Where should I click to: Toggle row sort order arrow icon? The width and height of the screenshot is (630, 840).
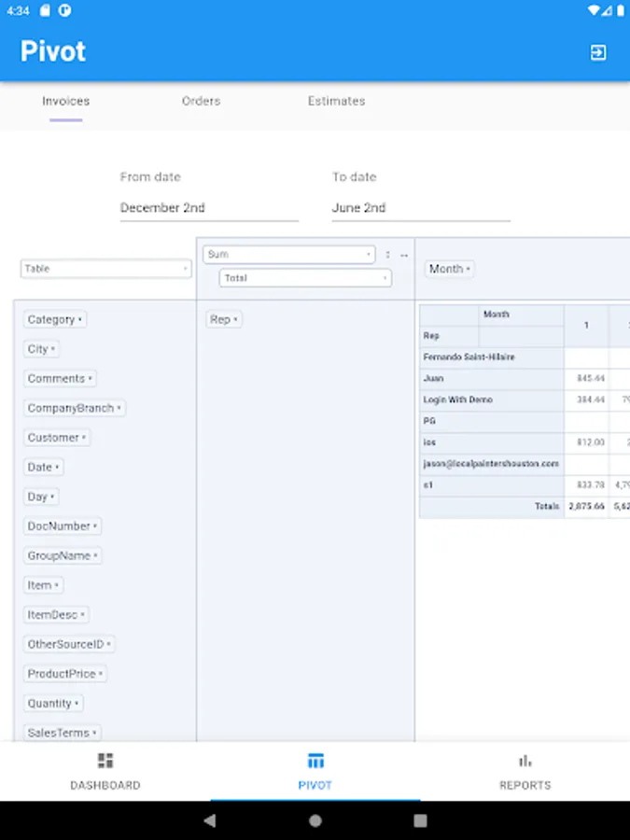pyautogui.click(x=388, y=255)
